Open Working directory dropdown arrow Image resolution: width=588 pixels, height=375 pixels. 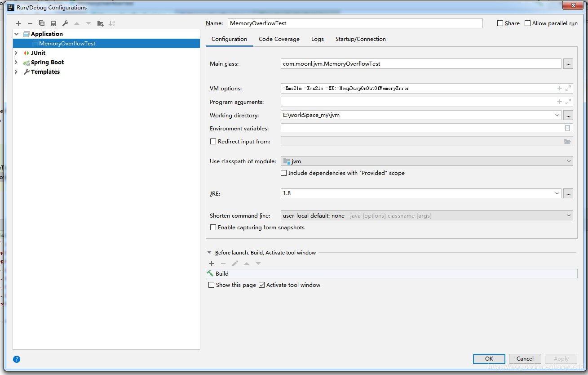557,115
